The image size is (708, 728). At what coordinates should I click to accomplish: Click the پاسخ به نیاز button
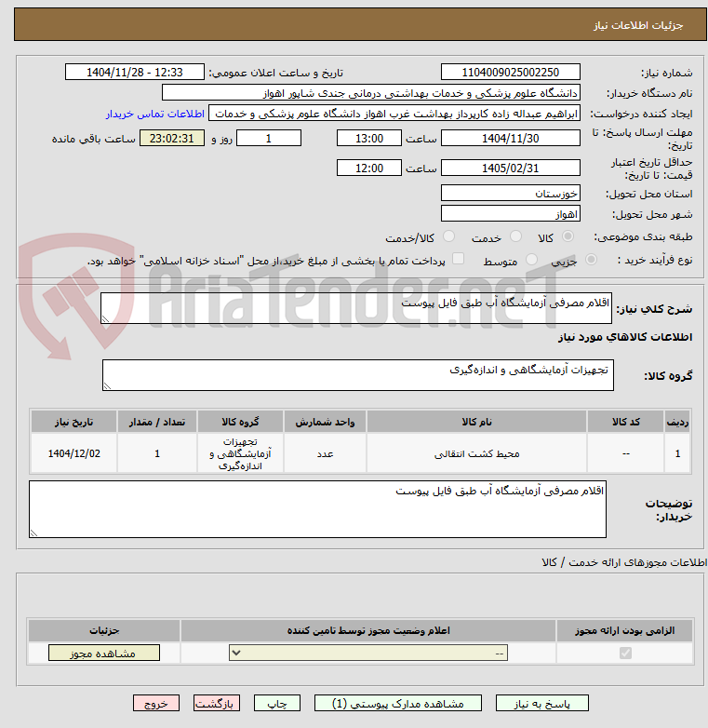(x=541, y=704)
